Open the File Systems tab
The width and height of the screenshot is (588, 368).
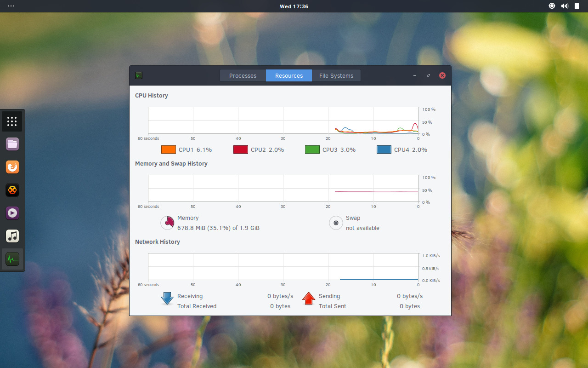(336, 75)
